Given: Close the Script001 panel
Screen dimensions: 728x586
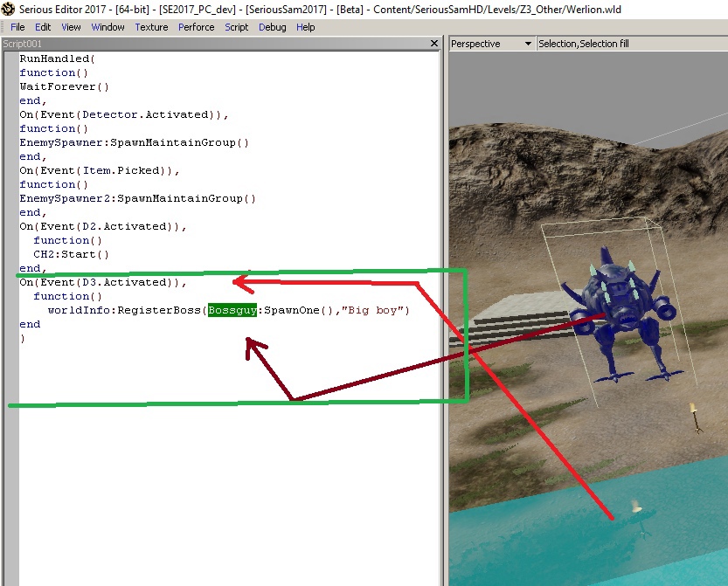Looking at the screenshot, I should 434,43.
